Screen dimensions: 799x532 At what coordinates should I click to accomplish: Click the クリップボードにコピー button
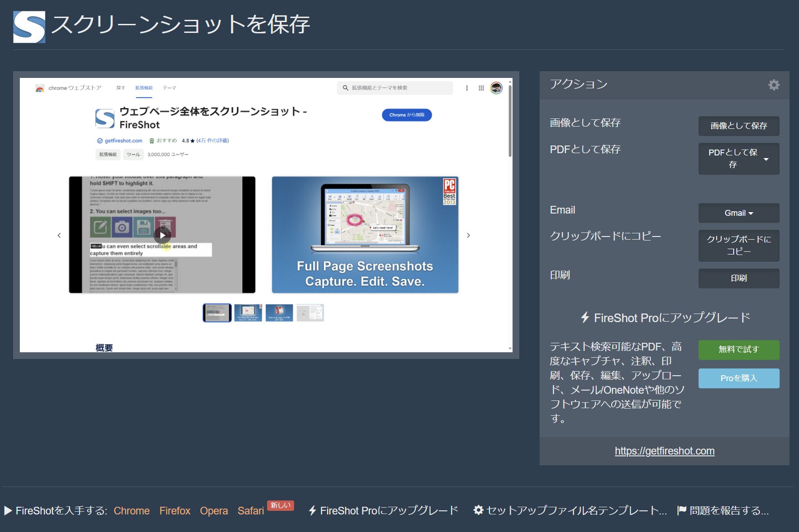[x=739, y=246]
